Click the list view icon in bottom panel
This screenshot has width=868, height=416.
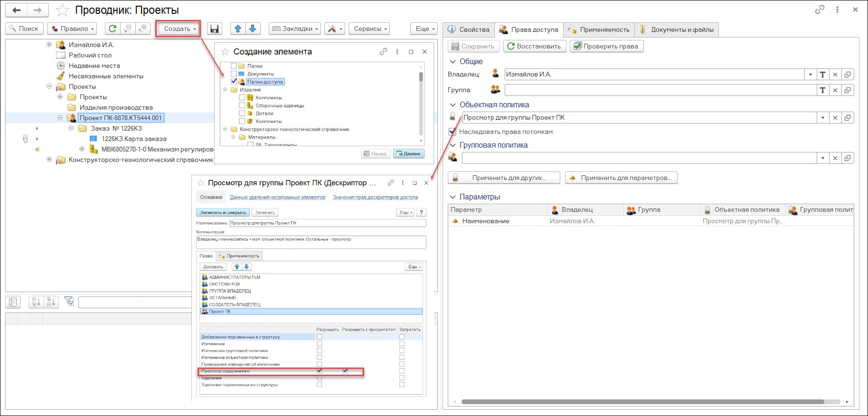click(13, 302)
